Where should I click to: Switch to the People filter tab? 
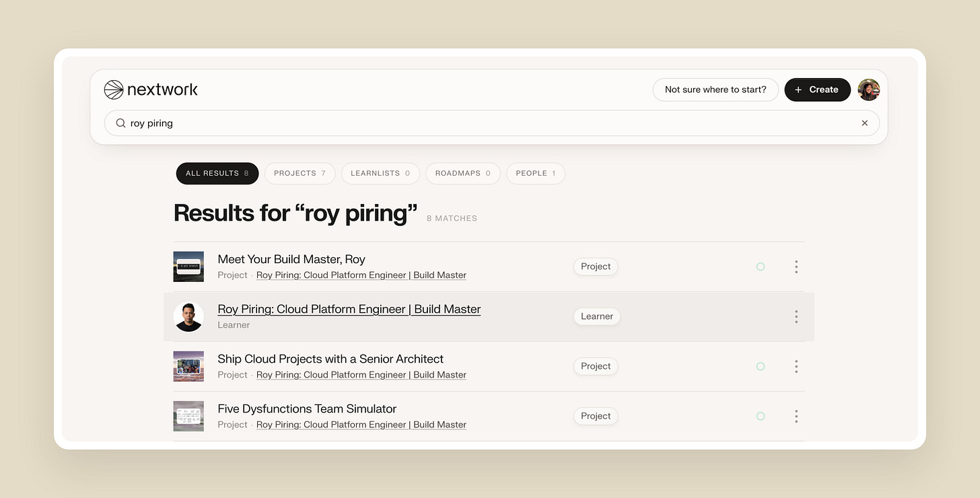(536, 173)
